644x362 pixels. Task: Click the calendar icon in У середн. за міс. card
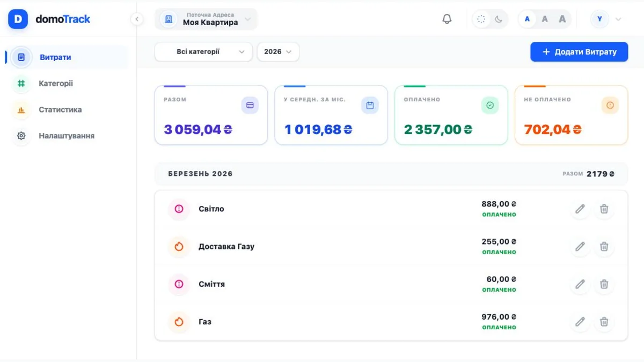tap(370, 105)
